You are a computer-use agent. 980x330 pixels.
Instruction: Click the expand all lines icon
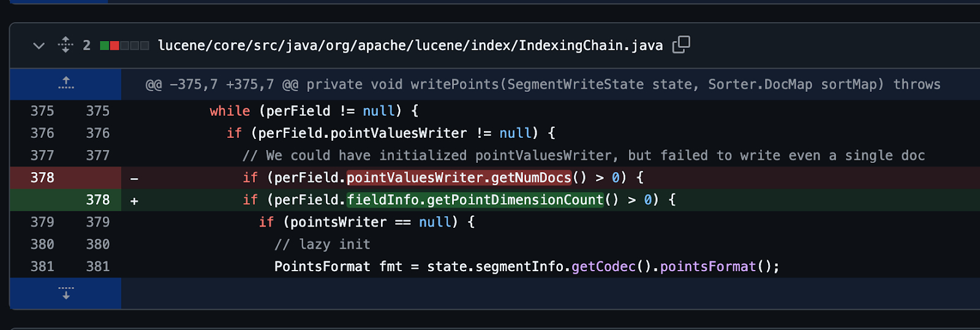(x=66, y=45)
